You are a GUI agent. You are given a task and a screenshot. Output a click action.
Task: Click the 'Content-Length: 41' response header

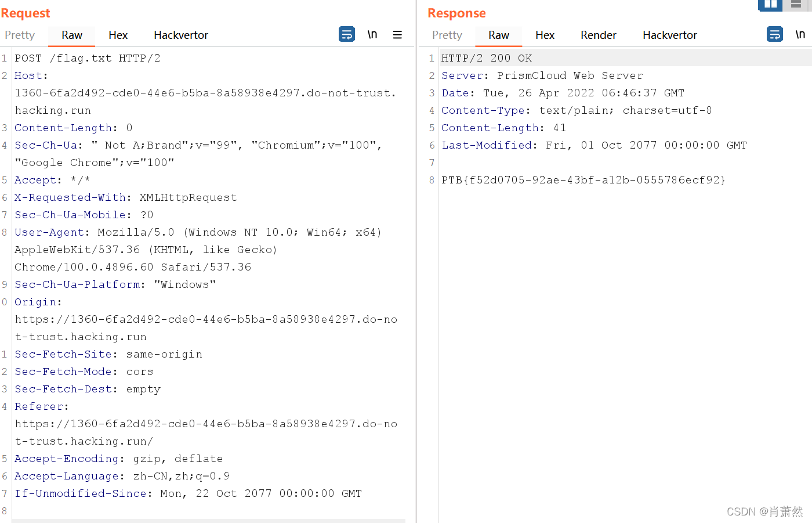point(504,128)
